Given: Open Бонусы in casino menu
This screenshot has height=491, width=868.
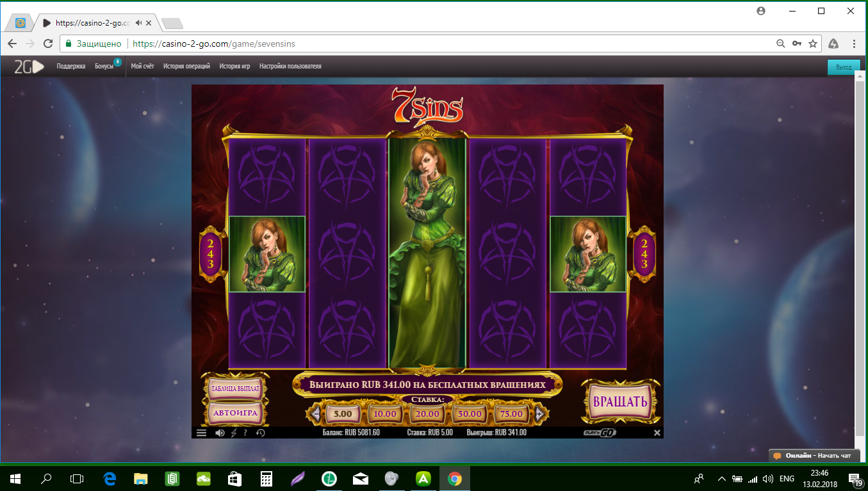Looking at the screenshot, I should (104, 67).
